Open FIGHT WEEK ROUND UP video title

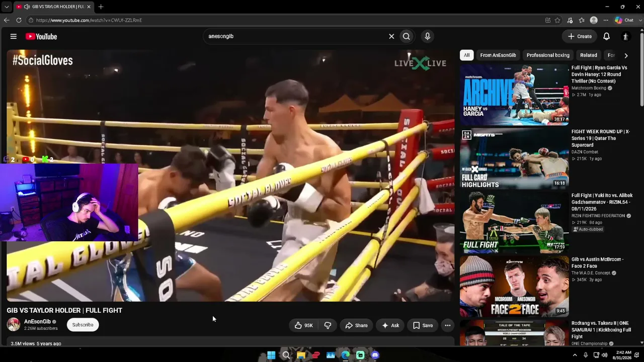600,138
